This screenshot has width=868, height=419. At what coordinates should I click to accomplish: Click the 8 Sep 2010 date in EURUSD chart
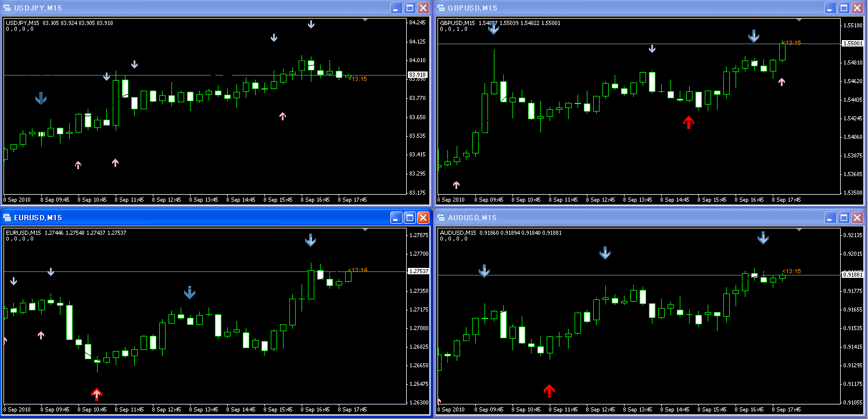[x=18, y=410]
